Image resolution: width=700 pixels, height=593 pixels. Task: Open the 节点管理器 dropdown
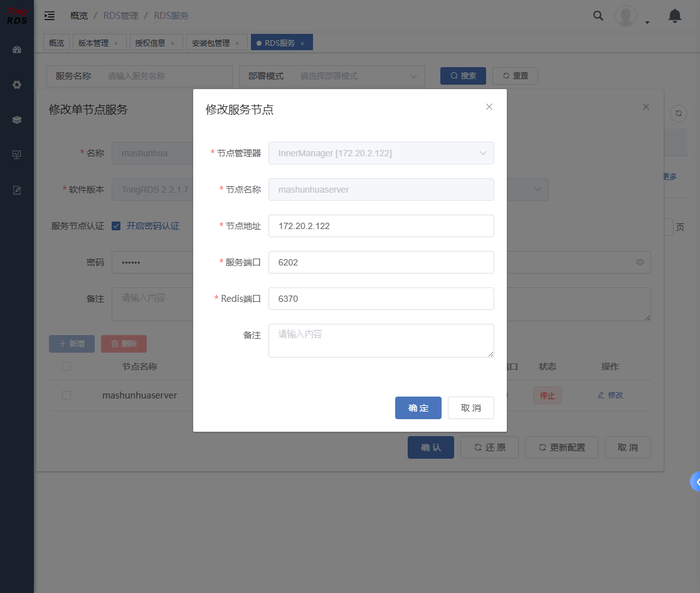click(x=381, y=153)
